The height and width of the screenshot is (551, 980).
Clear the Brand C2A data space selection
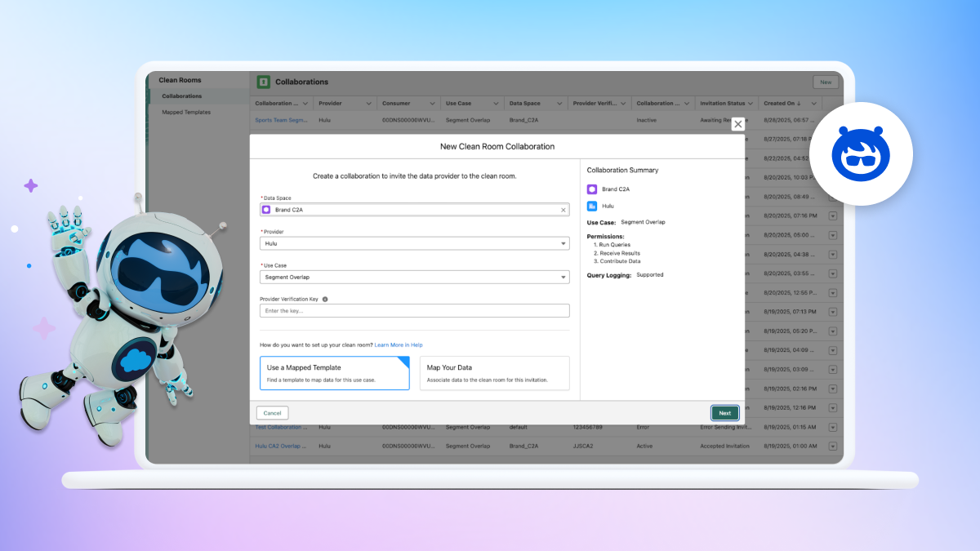coord(563,210)
